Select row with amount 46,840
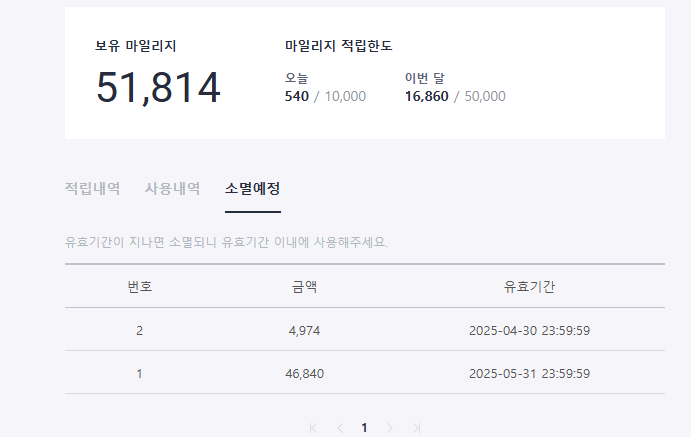 pyautogui.click(x=365, y=373)
